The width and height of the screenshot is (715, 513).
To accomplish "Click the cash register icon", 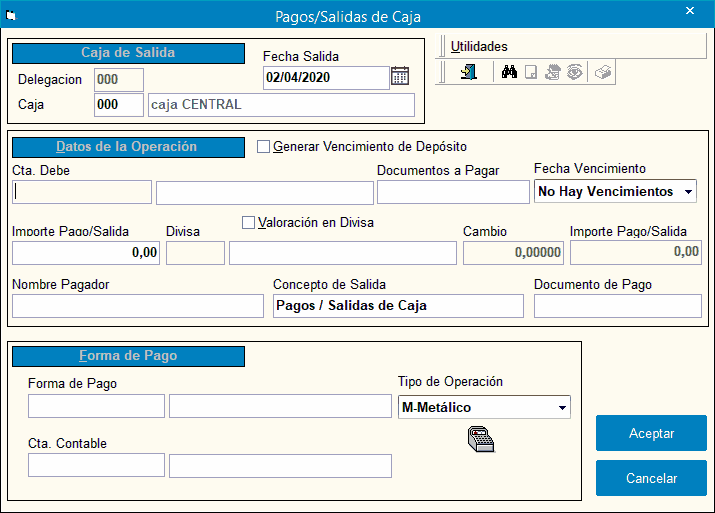I will point(481,438).
